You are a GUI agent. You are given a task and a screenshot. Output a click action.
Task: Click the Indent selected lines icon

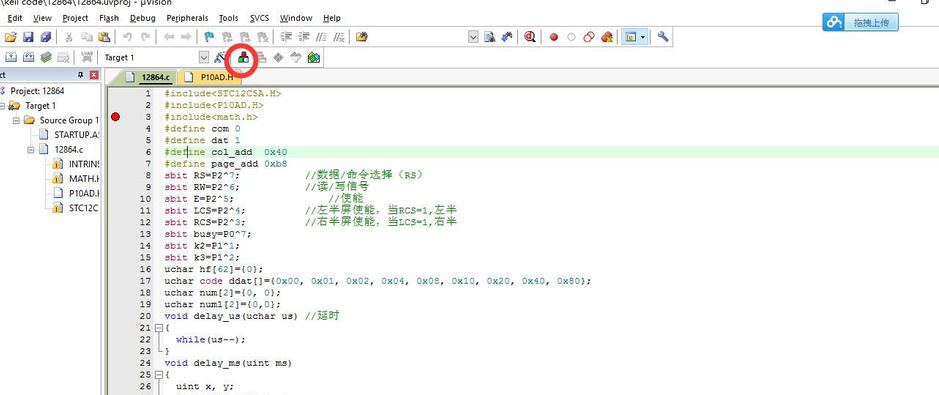pyautogui.click(x=285, y=37)
